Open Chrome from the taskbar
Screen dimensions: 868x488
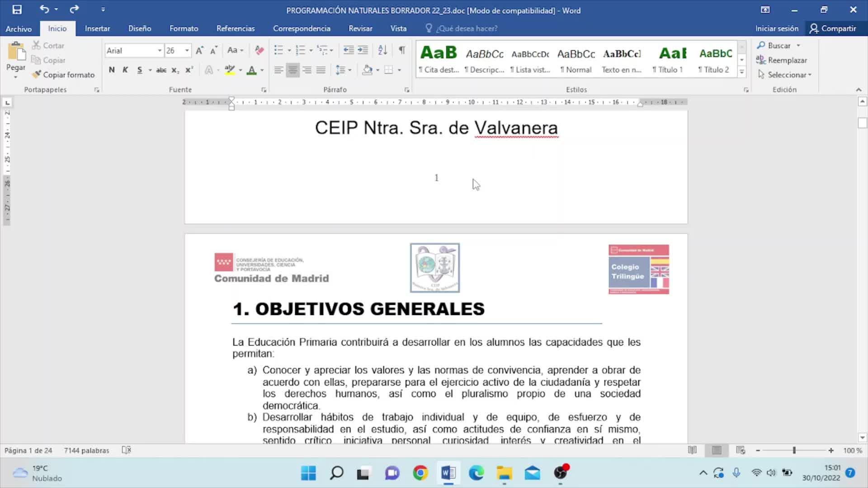420,473
